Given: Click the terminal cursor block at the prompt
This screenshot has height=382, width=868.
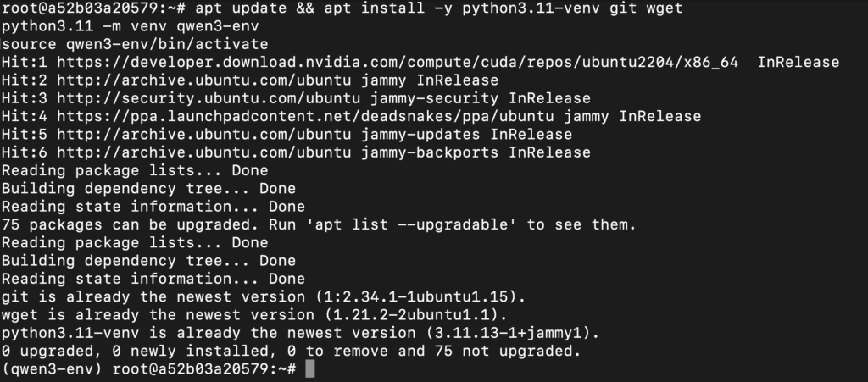Looking at the screenshot, I should [x=310, y=368].
